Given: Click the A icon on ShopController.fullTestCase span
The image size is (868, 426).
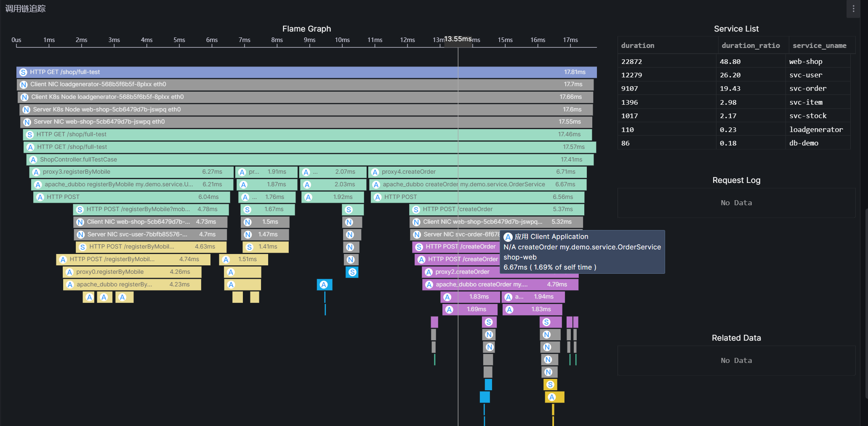Looking at the screenshot, I should [33, 160].
